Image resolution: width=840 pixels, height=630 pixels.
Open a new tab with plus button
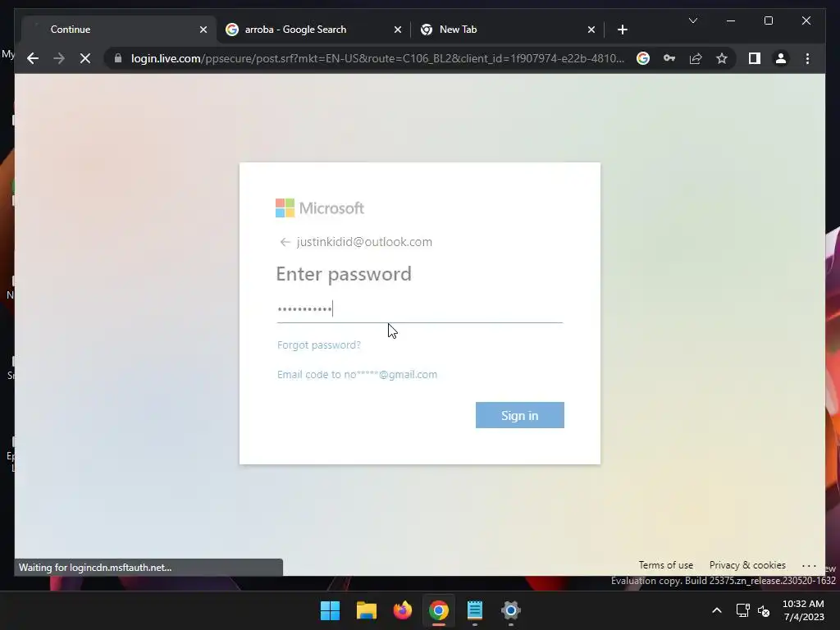point(622,30)
